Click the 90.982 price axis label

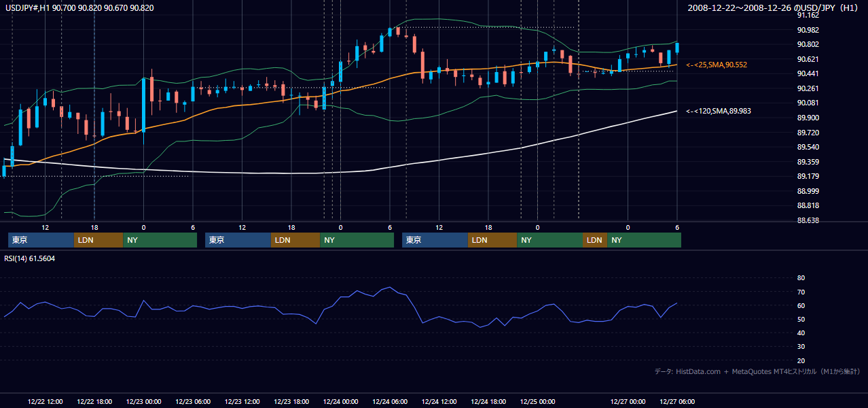point(808,30)
